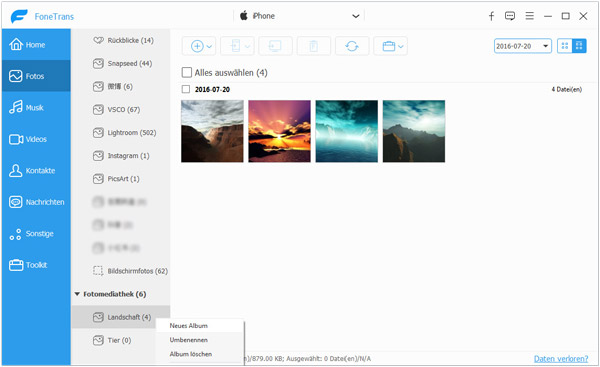This screenshot has width=600, height=367.
Task: Select the canyon landscape thumbnail
Action: 212,131
